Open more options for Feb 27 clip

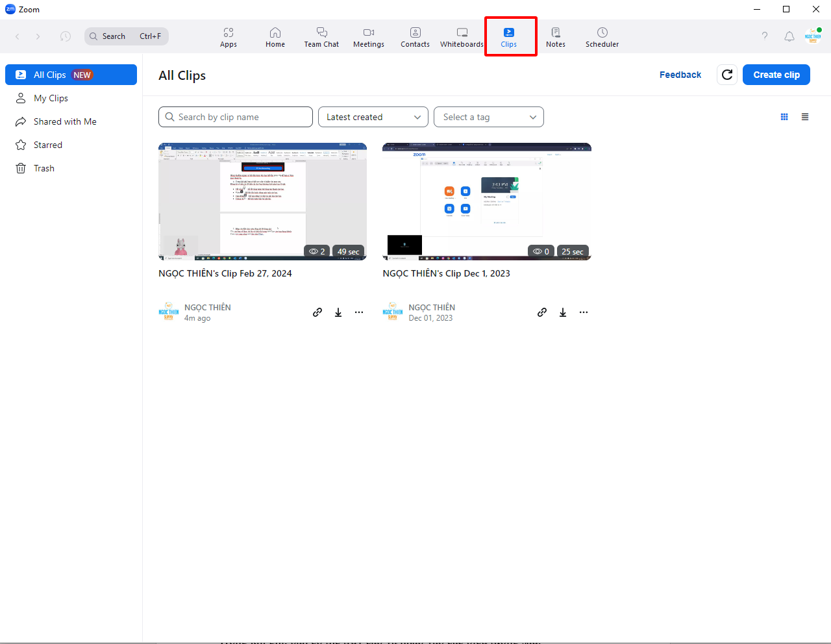point(359,312)
